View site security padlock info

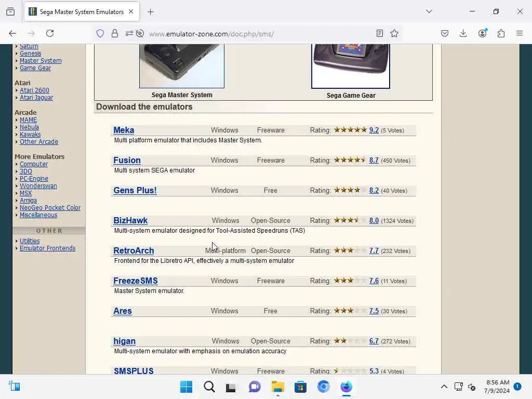(115, 33)
